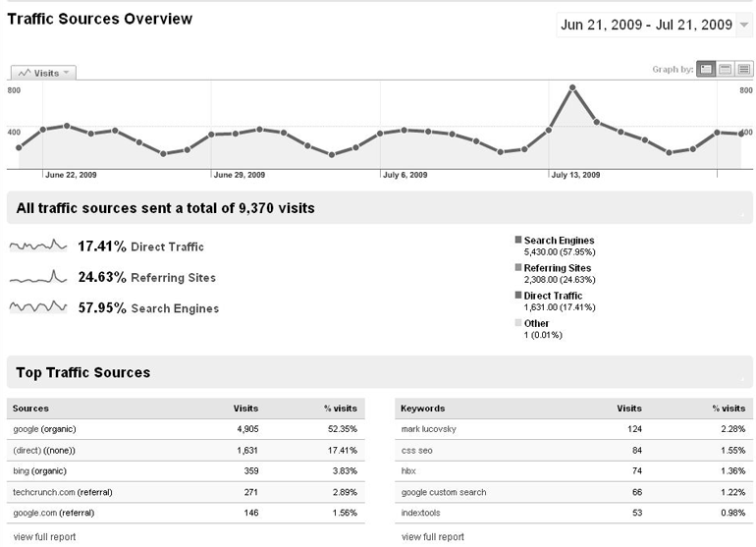Screen dimensions: 756x547
Task: Click the 271 visits cell for techcrunch.com
Action: coord(250,492)
